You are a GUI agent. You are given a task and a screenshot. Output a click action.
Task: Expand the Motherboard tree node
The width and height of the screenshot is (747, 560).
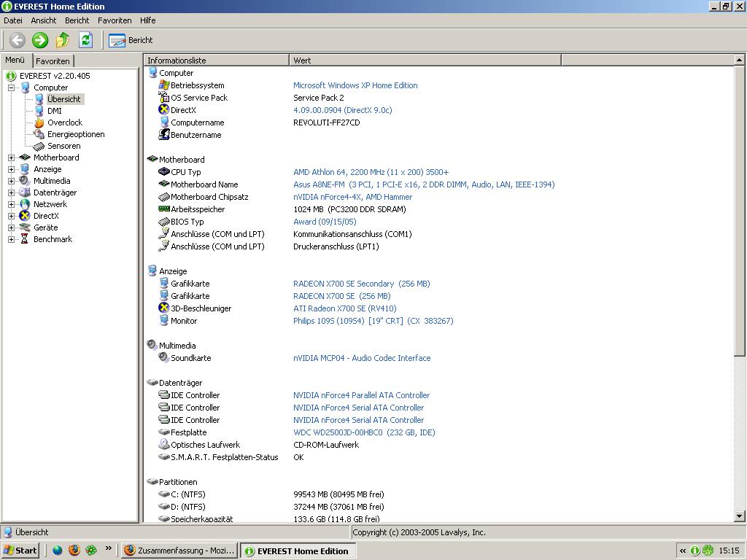tap(12, 157)
